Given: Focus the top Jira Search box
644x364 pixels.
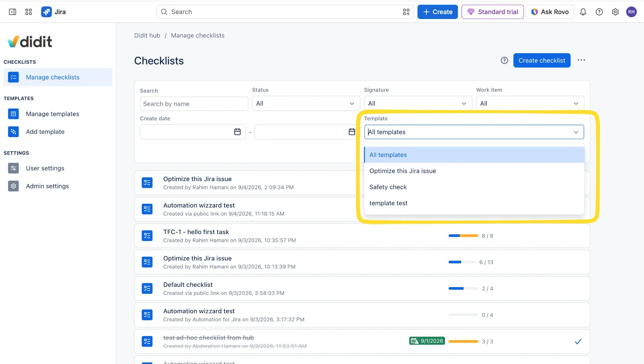Looking at the screenshot, I should coord(285,12).
